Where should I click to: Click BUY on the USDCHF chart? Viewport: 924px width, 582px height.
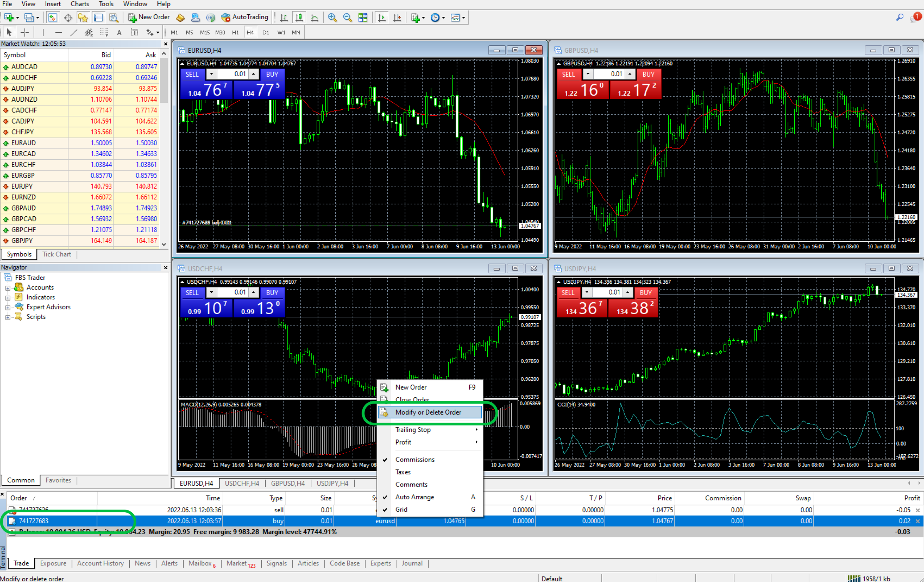[x=272, y=293]
